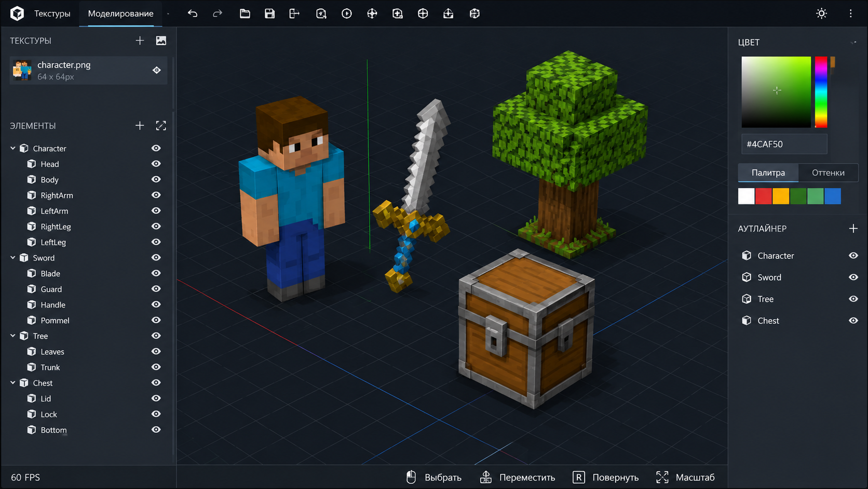This screenshot has width=868, height=489.
Task: Collapse the Tree group
Action: click(13, 336)
